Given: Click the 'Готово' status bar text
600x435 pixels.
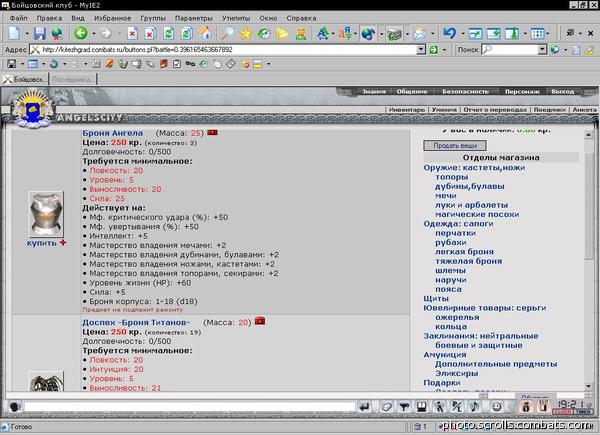Looking at the screenshot, I should pos(21,427).
